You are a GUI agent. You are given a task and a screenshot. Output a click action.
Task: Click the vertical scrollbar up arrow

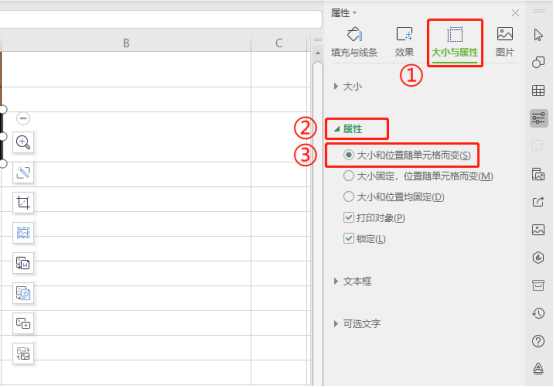click(x=318, y=53)
